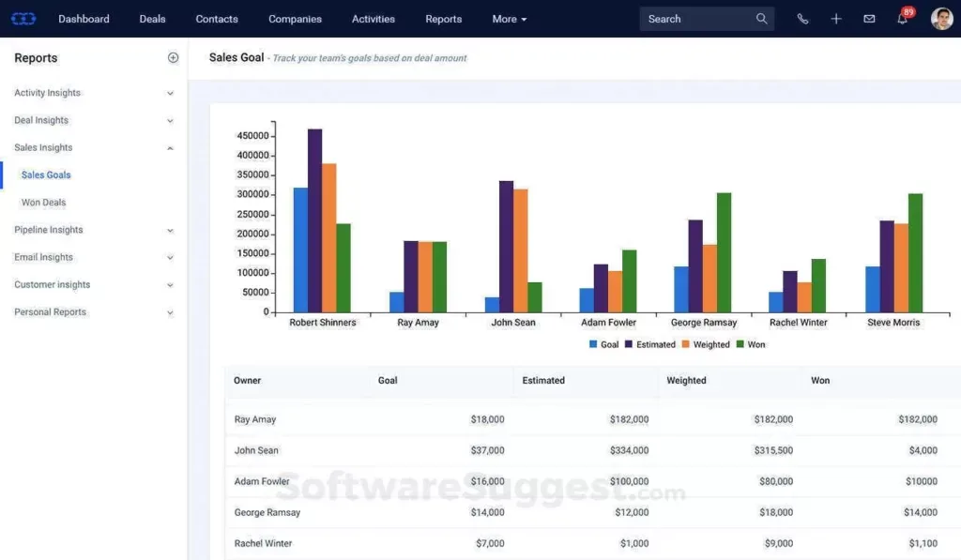961x560 pixels.
Task: Click the Freshsales logo
Action: [23, 18]
